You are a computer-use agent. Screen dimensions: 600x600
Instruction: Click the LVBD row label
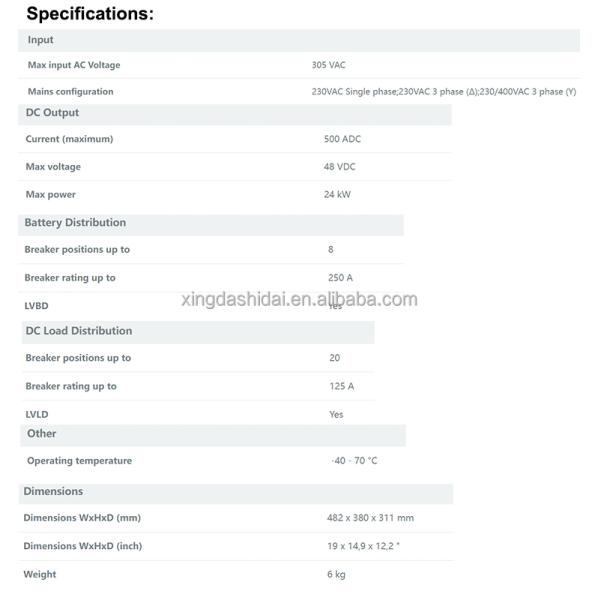[36, 305]
